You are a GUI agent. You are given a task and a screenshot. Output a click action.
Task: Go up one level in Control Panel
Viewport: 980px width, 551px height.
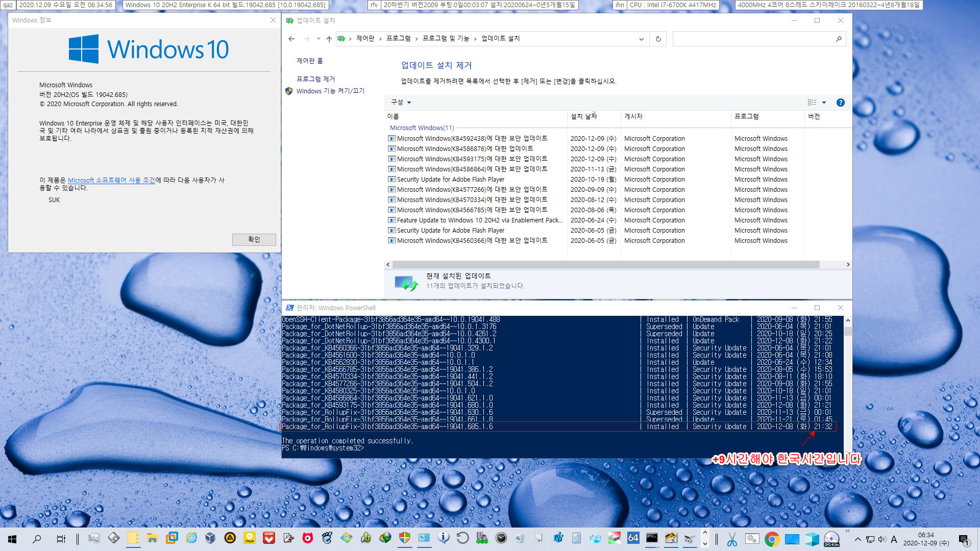point(329,39)
